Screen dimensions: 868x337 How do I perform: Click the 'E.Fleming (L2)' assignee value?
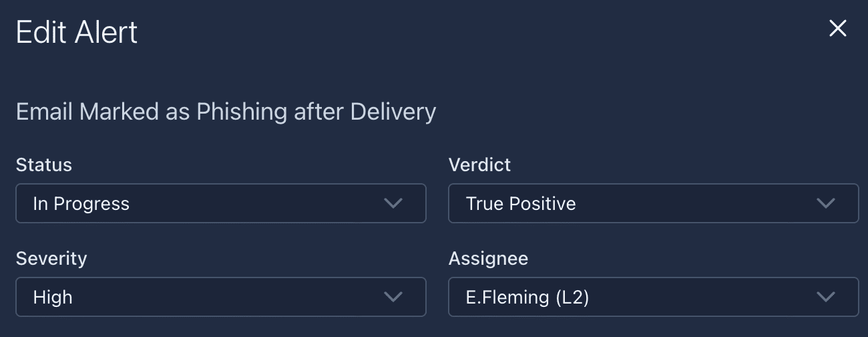tap(527, 298)
